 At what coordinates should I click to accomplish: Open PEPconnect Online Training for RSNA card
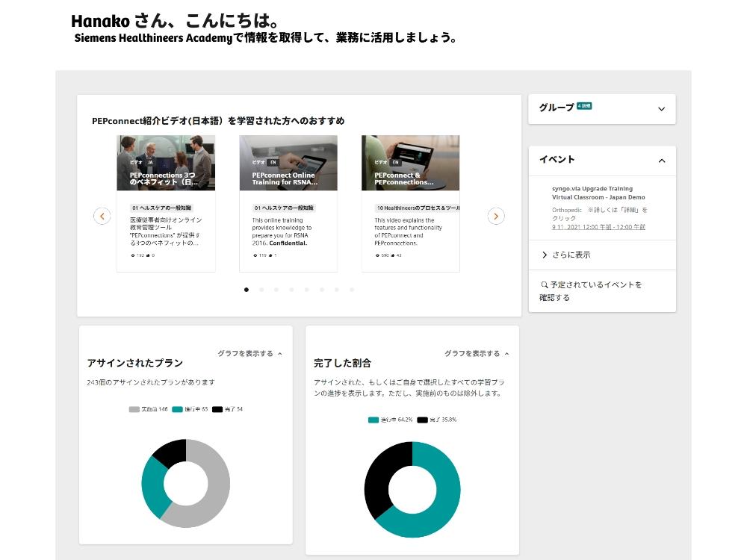coord(288,179)
